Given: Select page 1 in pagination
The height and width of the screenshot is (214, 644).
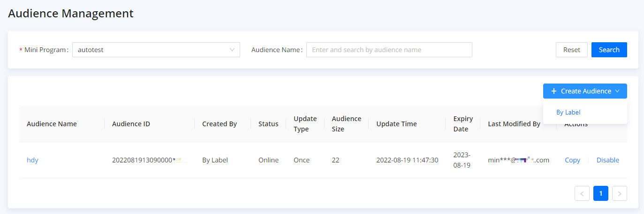Looking at the screenshot, I should [x=601, y=193].
